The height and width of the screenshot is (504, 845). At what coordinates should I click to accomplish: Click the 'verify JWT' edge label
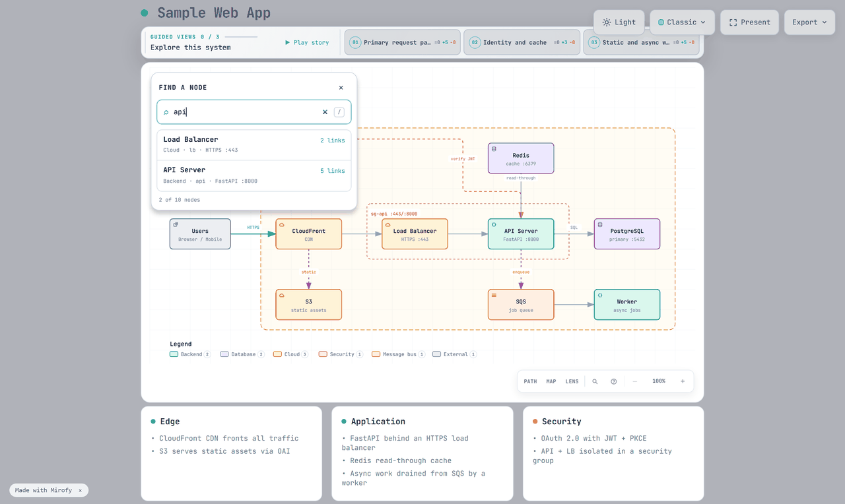pos(463,159)
